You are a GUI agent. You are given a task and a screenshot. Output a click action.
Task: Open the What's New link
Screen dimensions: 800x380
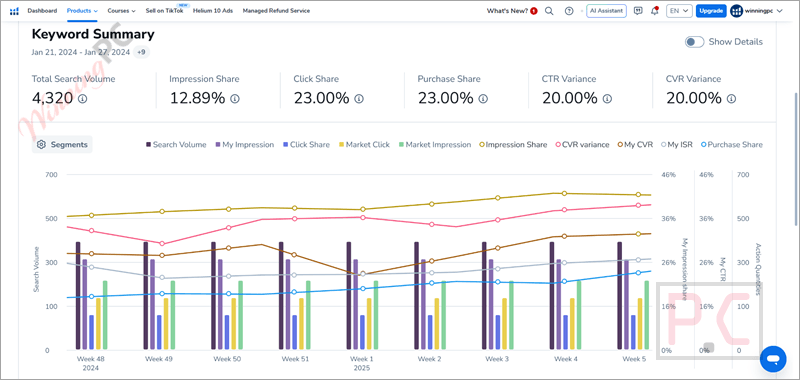507,11
